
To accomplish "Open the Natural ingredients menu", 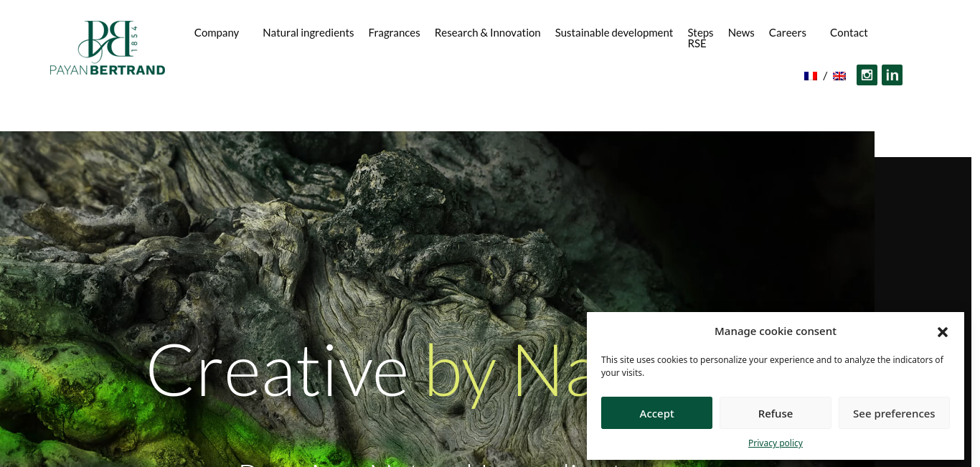I will [x=308, y=33].
